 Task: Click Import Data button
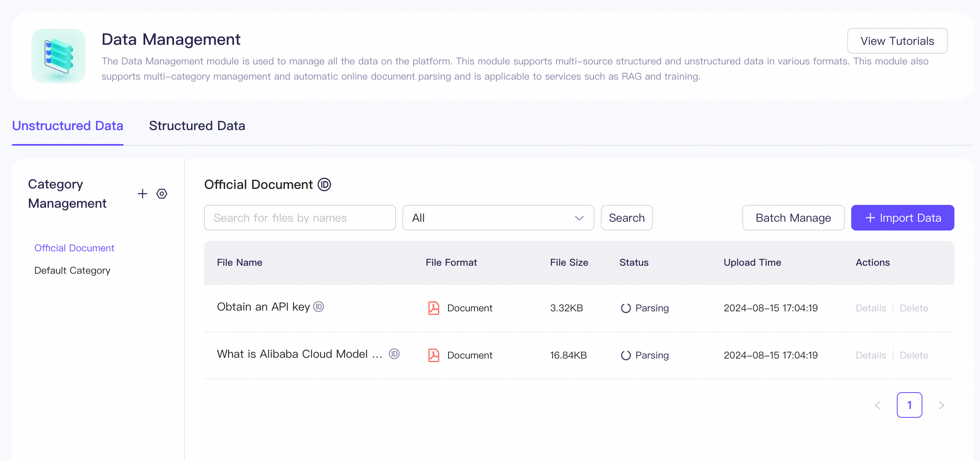[902, 218]
